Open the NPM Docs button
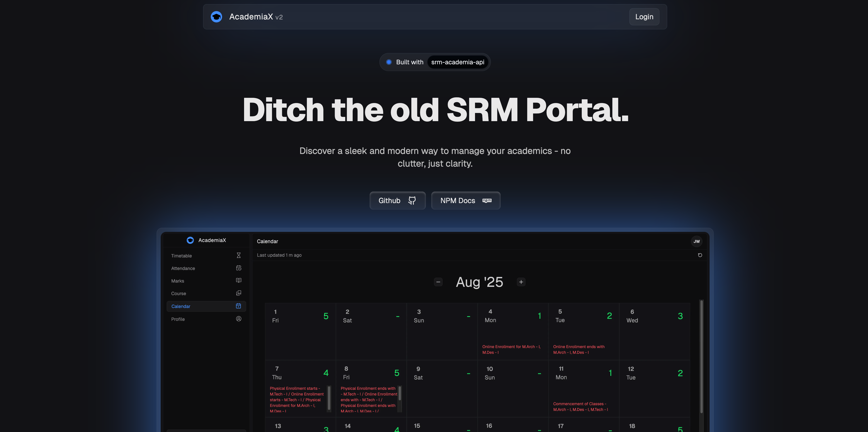Image resolution: width=868 pixels, height=432 pixels. click(466, 201)
